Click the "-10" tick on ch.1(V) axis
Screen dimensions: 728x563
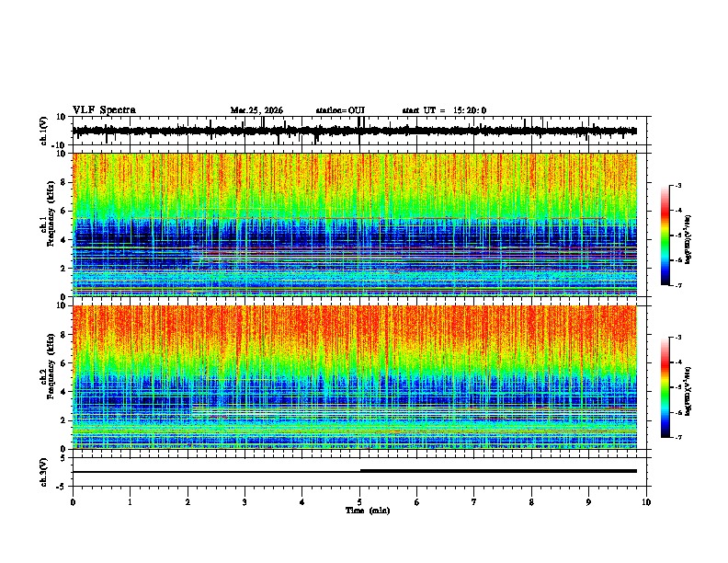pos(60,145)
